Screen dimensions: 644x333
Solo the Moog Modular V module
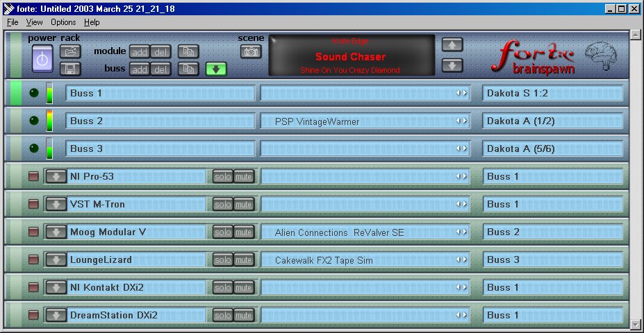[x=223, y=232]
